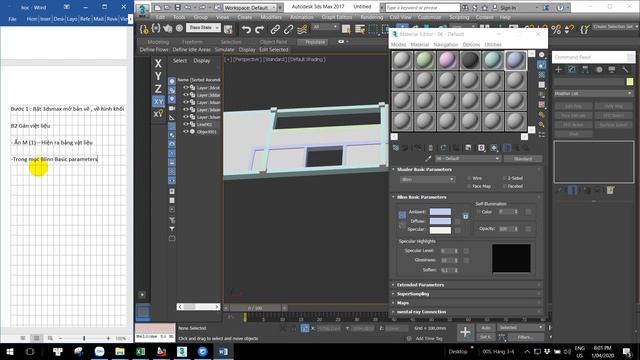This screenshot has width=640, height=360.
Task: Click the Edit Selected button
Action: [273, 49]
